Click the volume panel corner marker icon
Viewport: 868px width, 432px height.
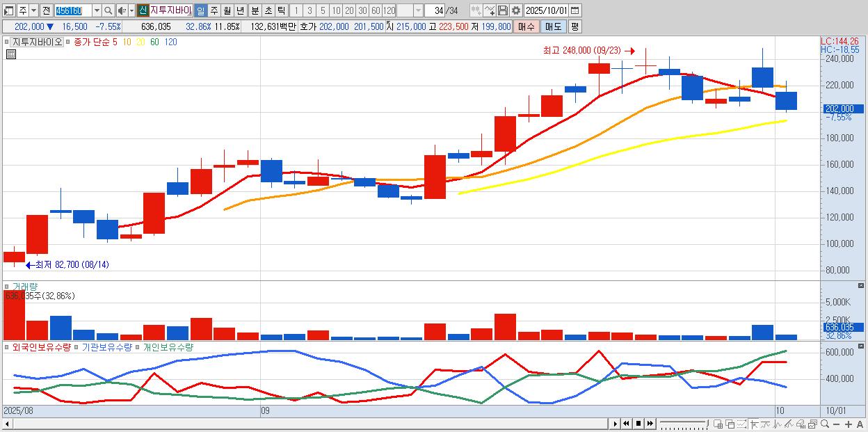click(x=862, y=286)
